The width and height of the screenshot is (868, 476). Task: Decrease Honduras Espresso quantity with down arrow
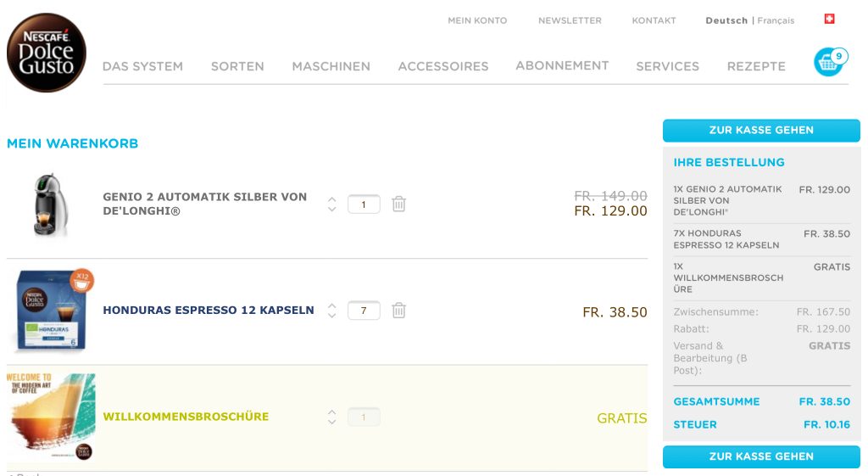point(332,316)
